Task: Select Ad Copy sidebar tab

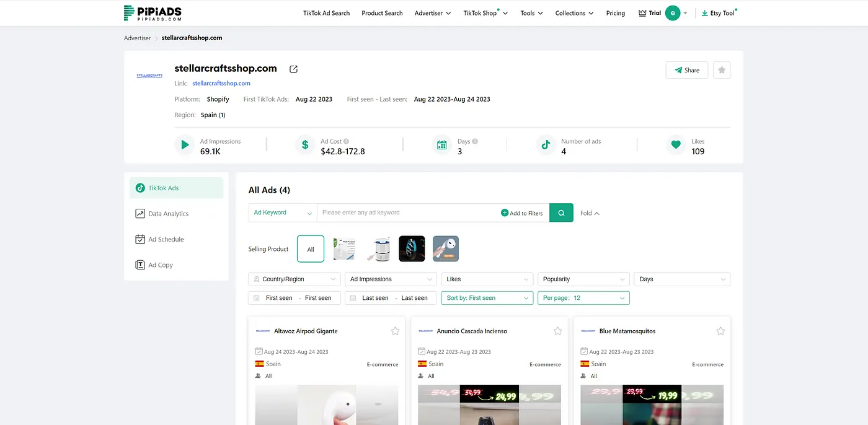Action: pos(176,265)
